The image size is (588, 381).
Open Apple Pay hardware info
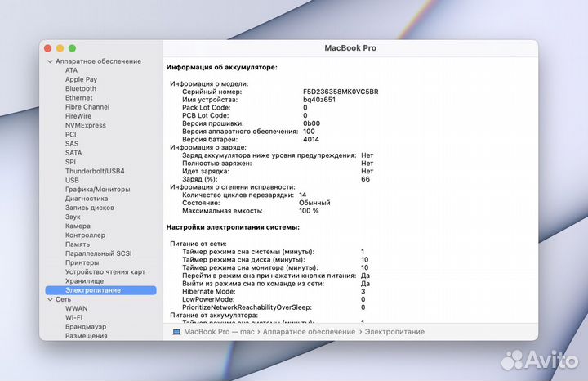81,79
